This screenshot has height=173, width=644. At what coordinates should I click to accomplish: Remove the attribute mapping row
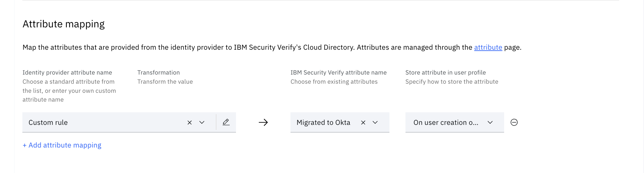[514, 122]
